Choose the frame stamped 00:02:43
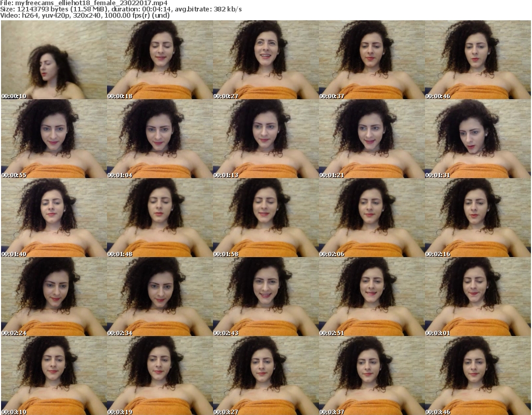532x415 pixels. point(265,297)
